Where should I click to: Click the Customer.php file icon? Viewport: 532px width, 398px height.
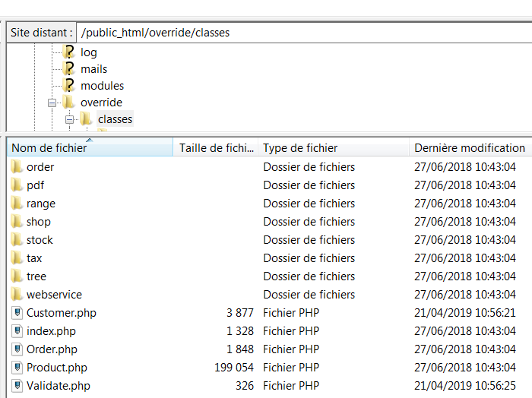click(17, 313)
